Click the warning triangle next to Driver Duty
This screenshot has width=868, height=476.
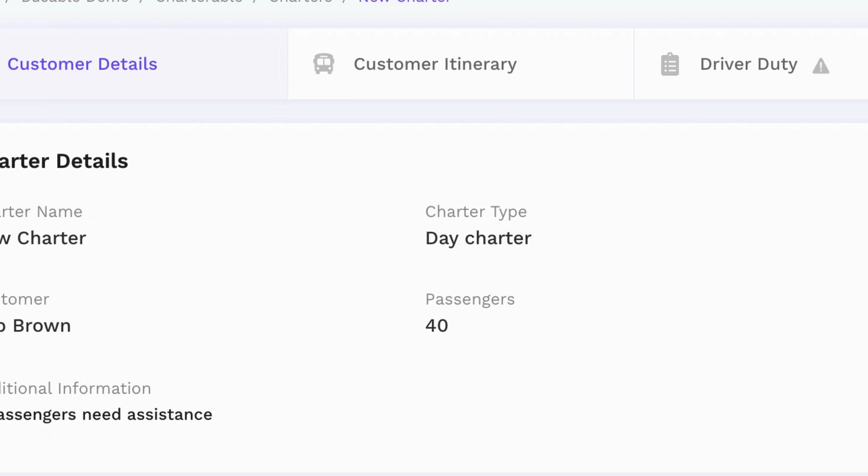click(x=821, y=66)
